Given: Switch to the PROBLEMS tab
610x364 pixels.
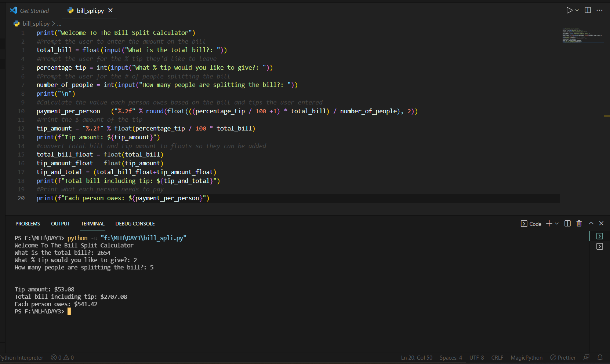Looking at the screenshot, I should pyautogui.click(x=28, y=224).
